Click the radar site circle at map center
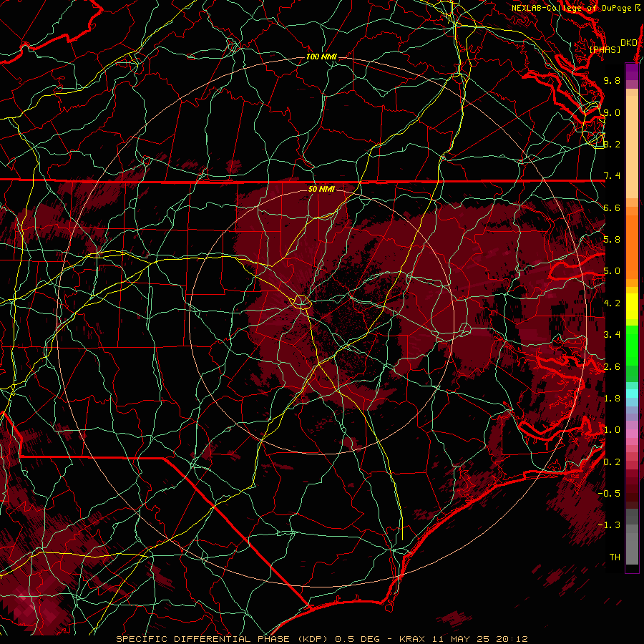 pos(301,303)
